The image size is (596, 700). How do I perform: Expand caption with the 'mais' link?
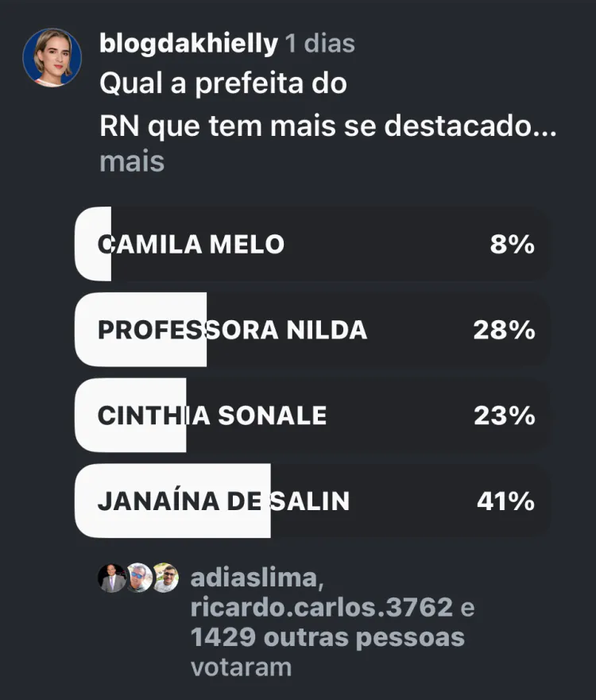132,161
